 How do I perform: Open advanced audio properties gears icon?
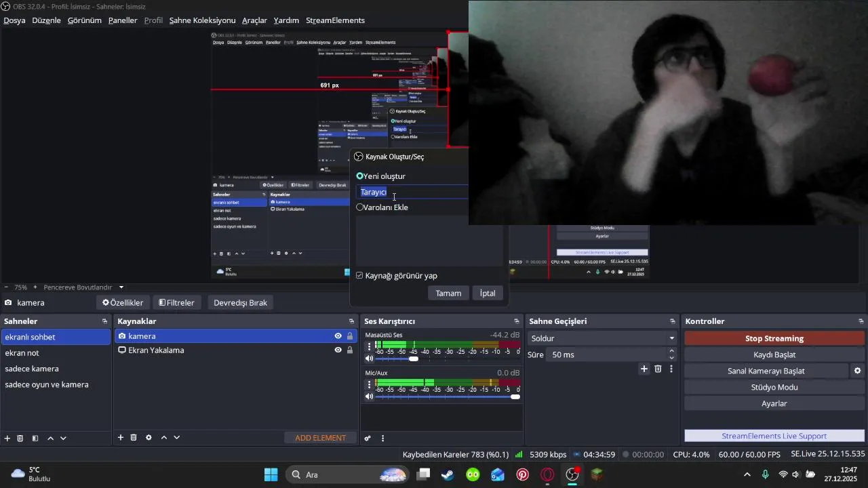(368, 439)
